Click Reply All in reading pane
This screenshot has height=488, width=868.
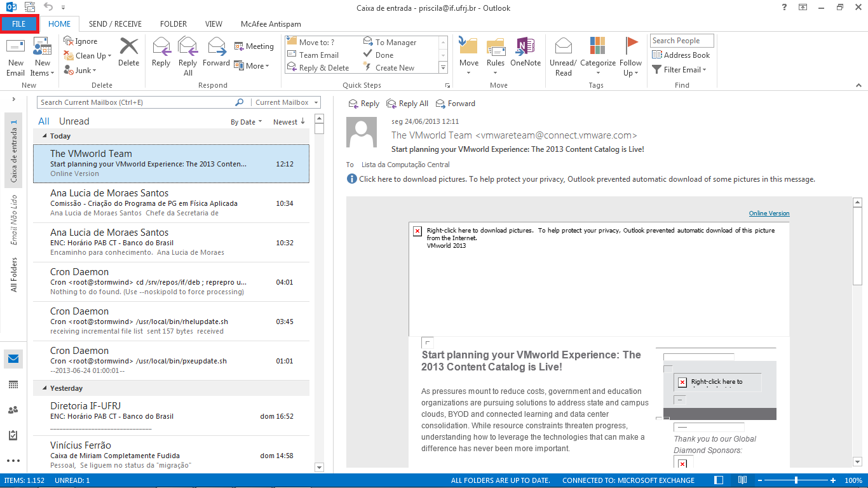(x=407, y=104)
